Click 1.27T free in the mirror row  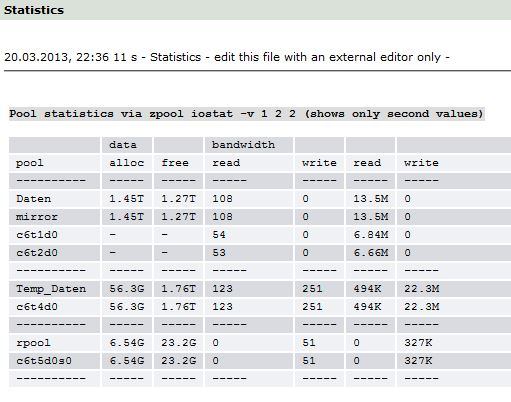178,217
